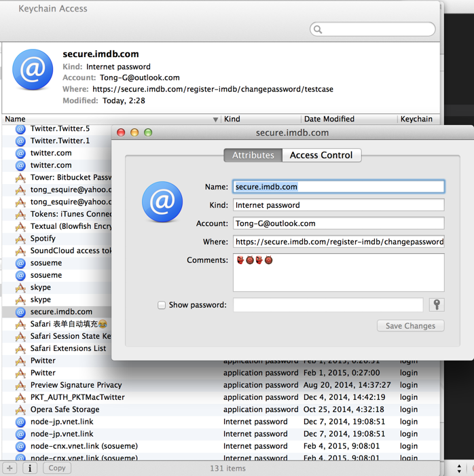Viewport: 474px width, 476px height.
Task: Click the Account field with Tong-G@outlook.com
Action: tap(339, 223)
